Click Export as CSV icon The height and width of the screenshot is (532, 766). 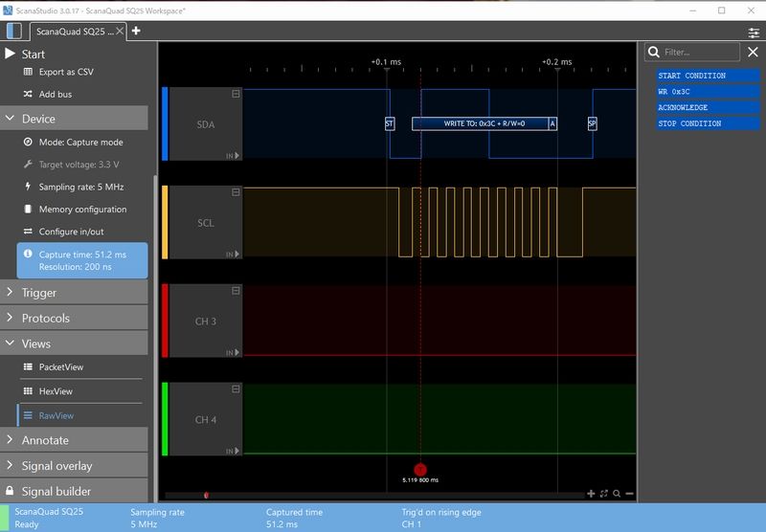(x=29, y=72)
